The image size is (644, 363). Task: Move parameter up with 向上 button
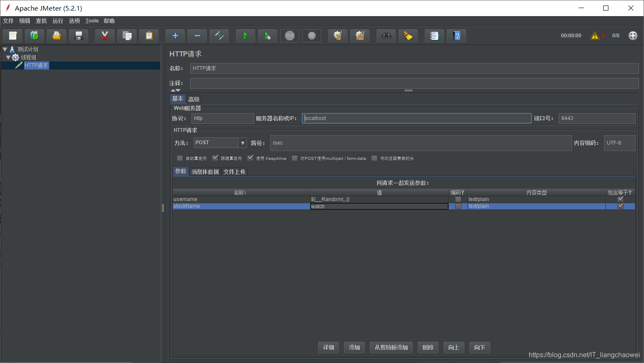(x=454, y=348)
